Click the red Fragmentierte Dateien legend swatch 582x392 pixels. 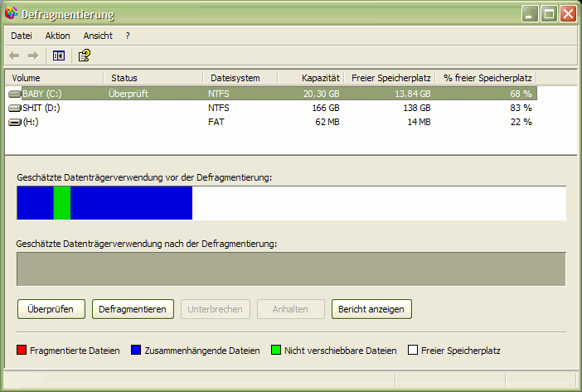[22, 351]
